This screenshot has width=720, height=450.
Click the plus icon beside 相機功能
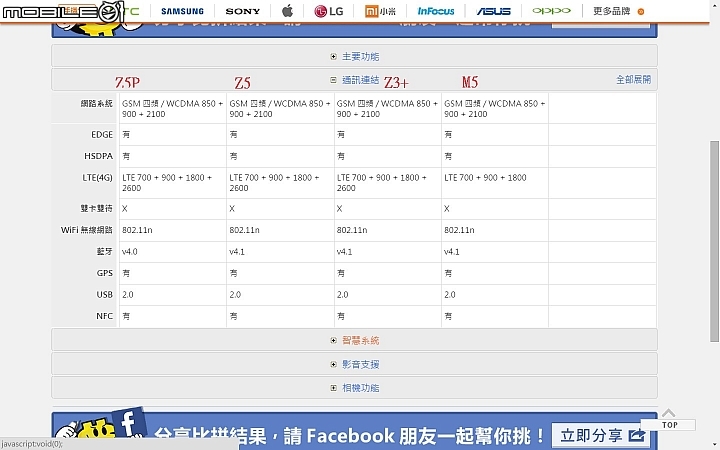click(x=333, y=388)
